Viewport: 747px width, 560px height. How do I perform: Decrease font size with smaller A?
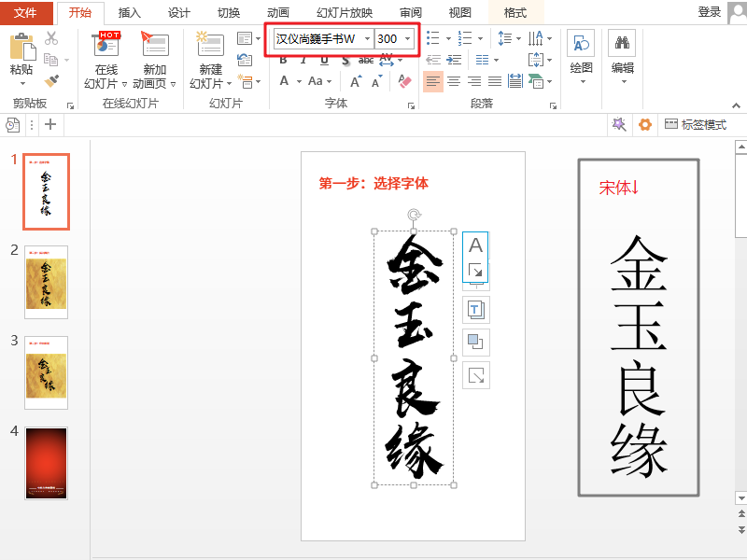point(377,81)
